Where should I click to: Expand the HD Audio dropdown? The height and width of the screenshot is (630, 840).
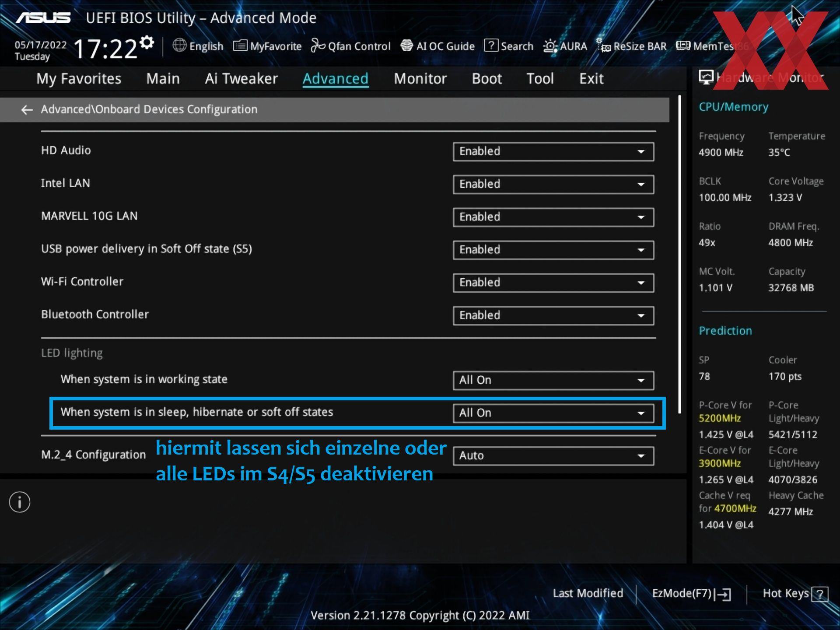[553, 151]
